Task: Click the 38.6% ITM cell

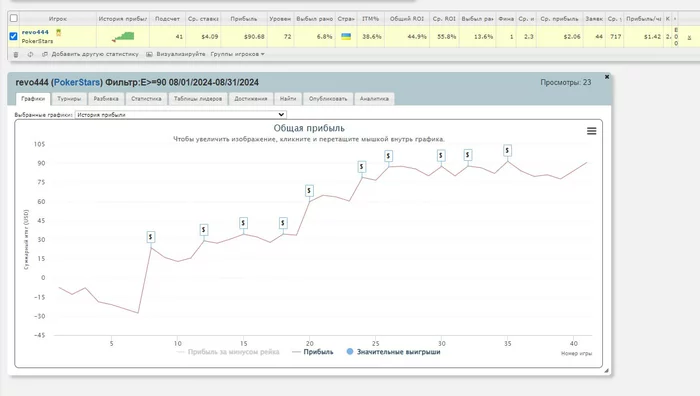Action: pos(372,37)
